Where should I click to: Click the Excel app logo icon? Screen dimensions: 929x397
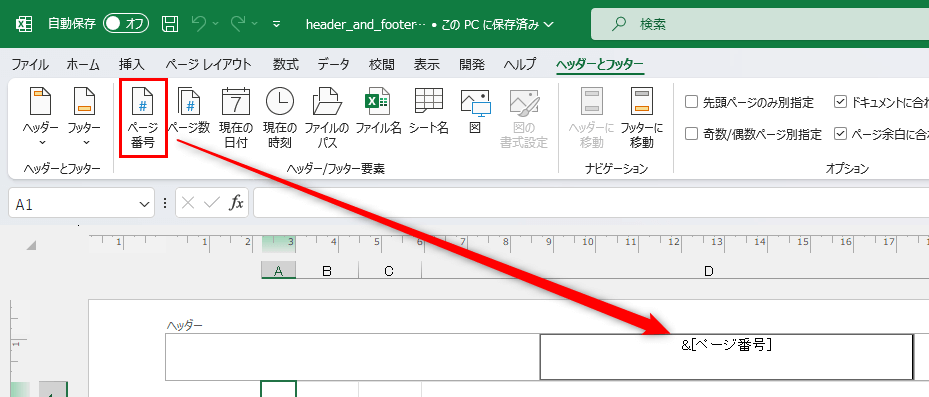24,24
